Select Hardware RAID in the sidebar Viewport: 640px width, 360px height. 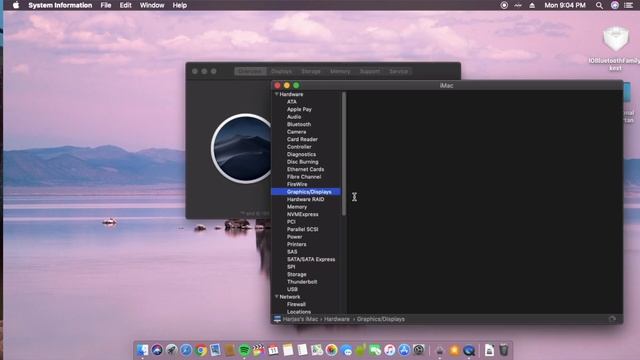pyautogui.click(x=305, y=199)
